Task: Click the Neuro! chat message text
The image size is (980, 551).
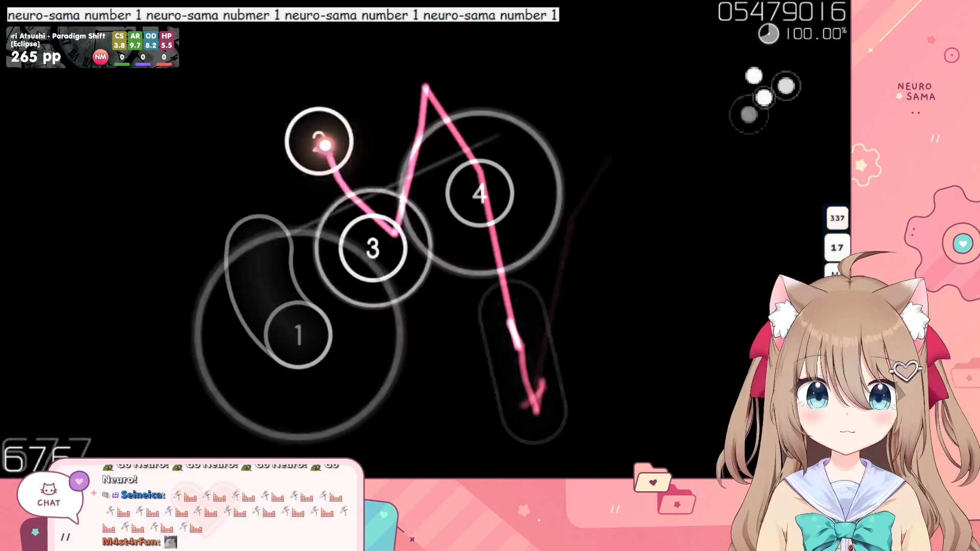Action: 120,480
